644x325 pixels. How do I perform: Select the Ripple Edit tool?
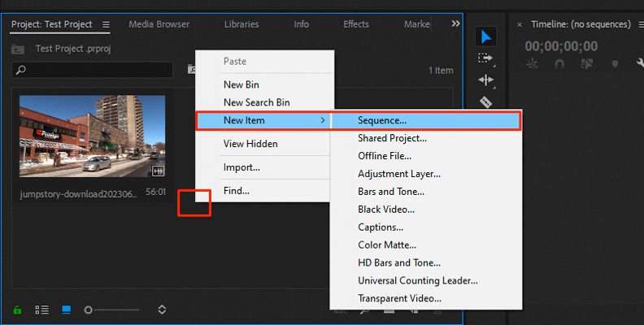click(485, 80)
